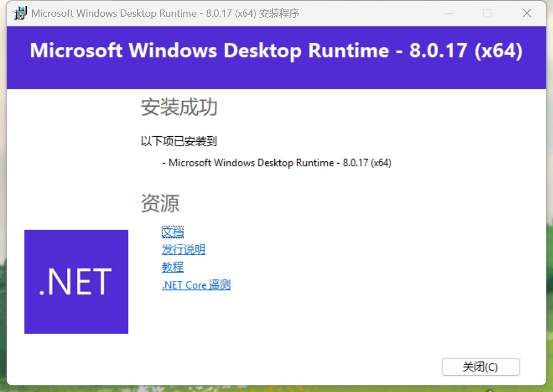Click the window title bar text
Image resolution: width=553 pixels, height=392 pixels.
(x=165, y=13)
